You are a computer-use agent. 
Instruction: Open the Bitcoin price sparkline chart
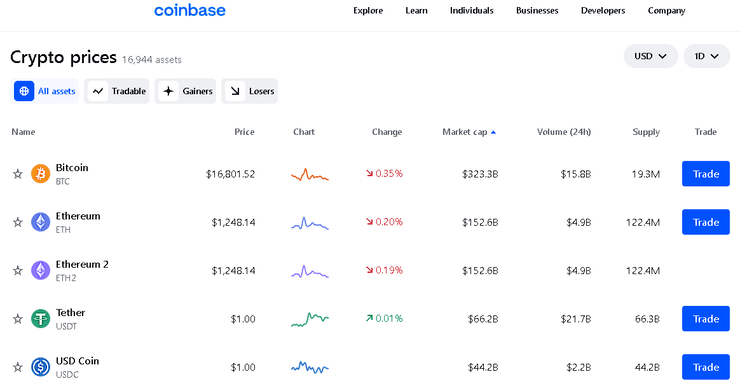tap(310, 175)
